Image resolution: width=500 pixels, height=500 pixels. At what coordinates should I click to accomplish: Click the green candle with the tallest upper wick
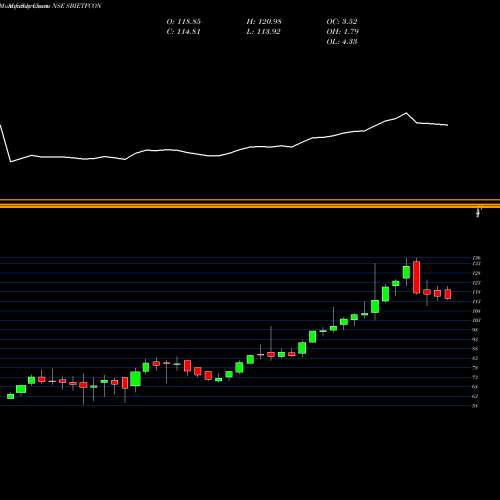pyautogui.click(x=375, y=306)
